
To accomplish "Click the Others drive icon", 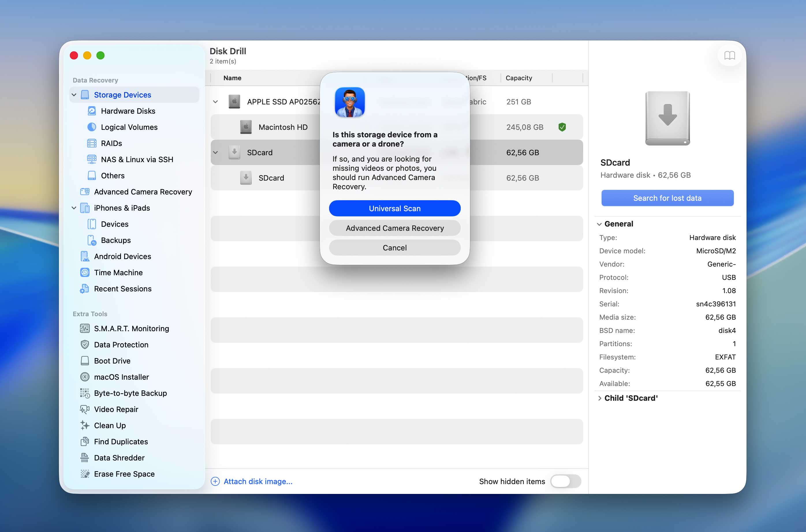I will tap(92, 176).
